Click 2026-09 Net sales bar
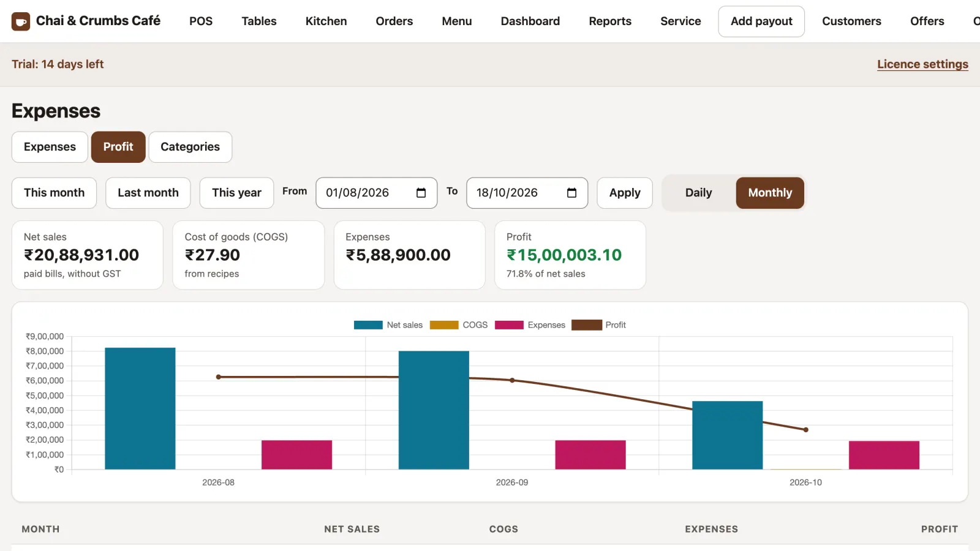 (434, 410)
